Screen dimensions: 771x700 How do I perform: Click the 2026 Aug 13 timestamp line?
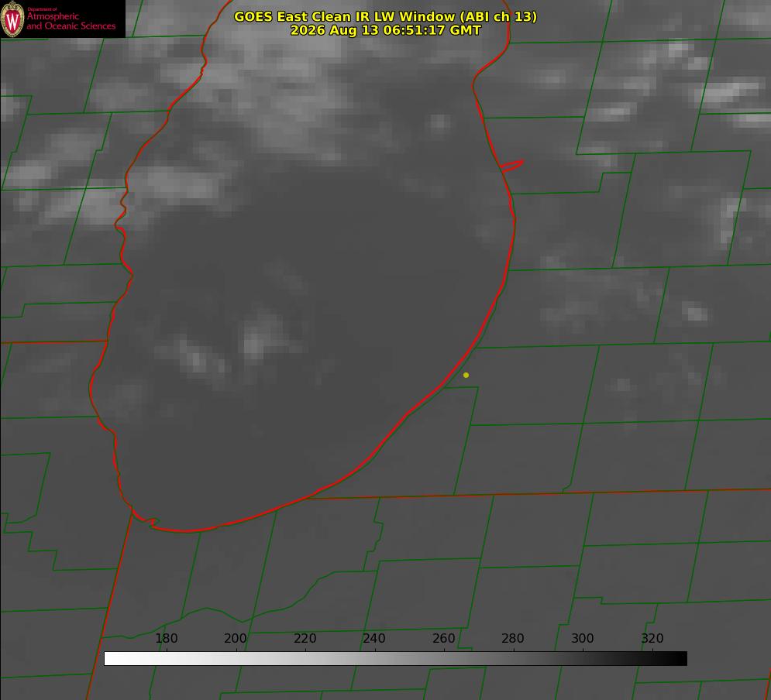pos(385,30)
